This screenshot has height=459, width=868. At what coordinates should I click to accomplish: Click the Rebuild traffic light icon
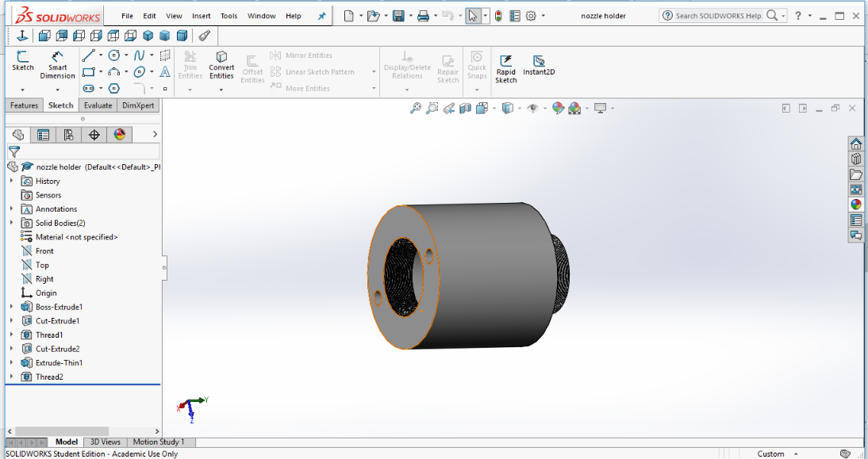coord(498,16)
